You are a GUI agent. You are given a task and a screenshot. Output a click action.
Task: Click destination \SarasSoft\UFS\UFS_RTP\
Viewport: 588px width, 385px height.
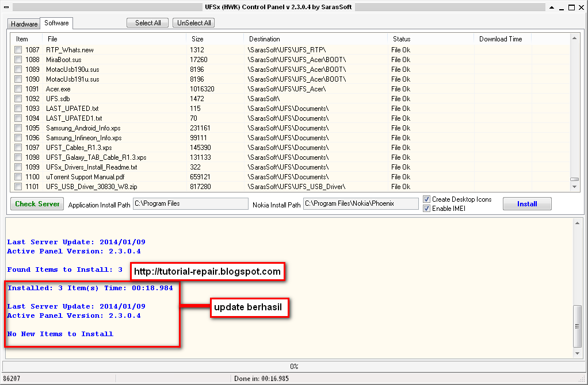coord(287,50)
